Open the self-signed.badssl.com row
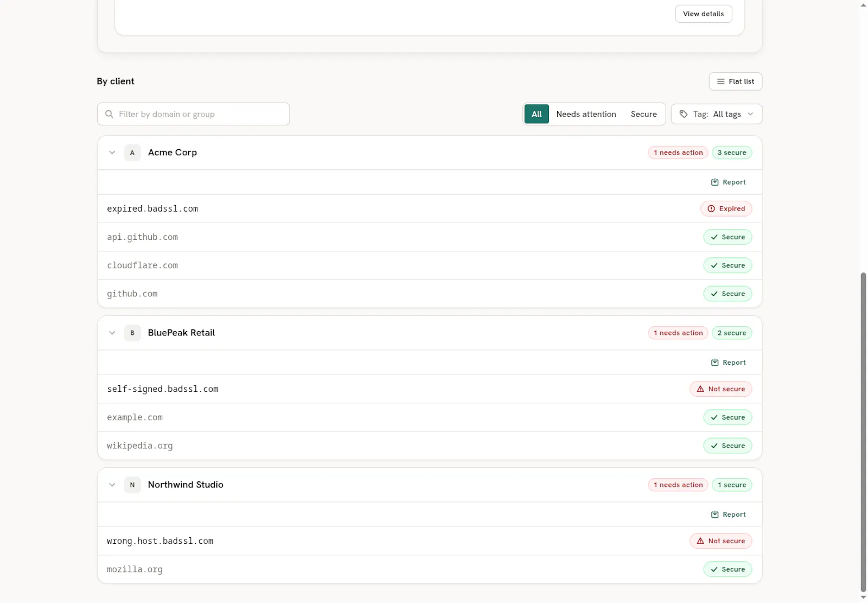The height and width of the screenshot is (603, 868). (429, 389)
